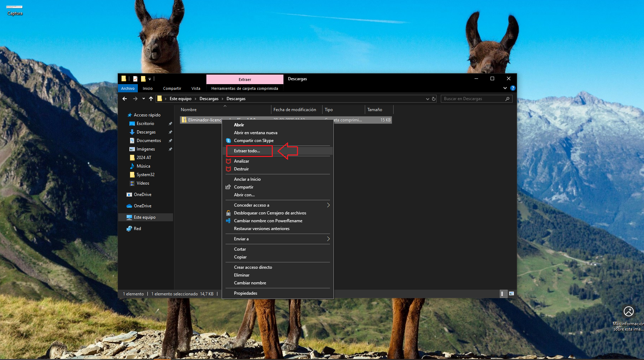Click the McAfee Analizar option
Screen dimensions: 644x360
pos(242,161)
